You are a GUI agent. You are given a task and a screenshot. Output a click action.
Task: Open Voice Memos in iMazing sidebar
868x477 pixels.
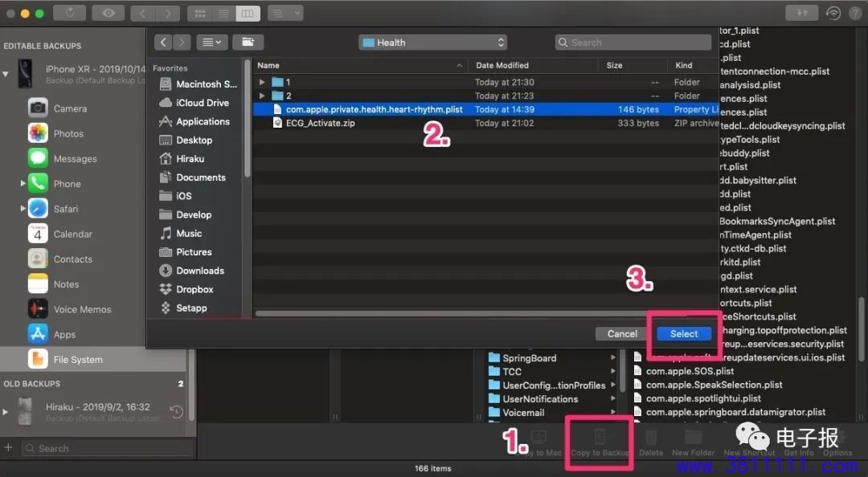pos(70,309)
